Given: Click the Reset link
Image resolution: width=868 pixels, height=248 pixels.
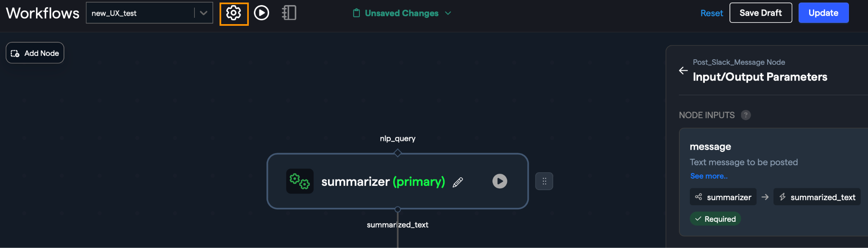Looking at the screenshot, I should point(712,13).
